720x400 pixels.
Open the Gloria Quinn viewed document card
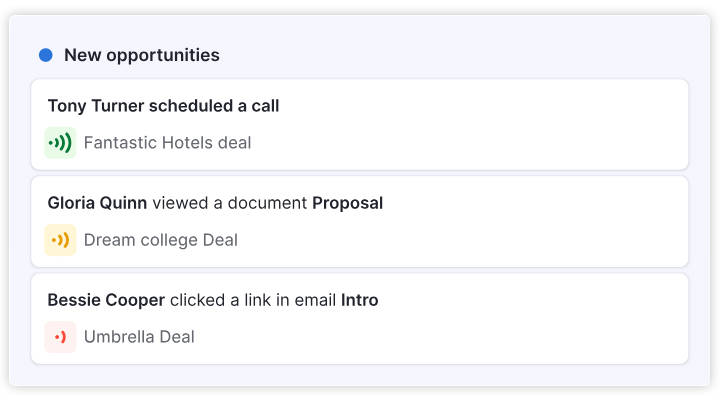pyautogui.click(x=360, y=221)
